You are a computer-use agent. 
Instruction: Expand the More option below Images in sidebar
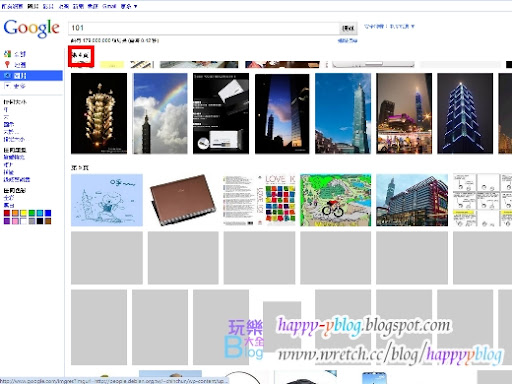point(15,86)
